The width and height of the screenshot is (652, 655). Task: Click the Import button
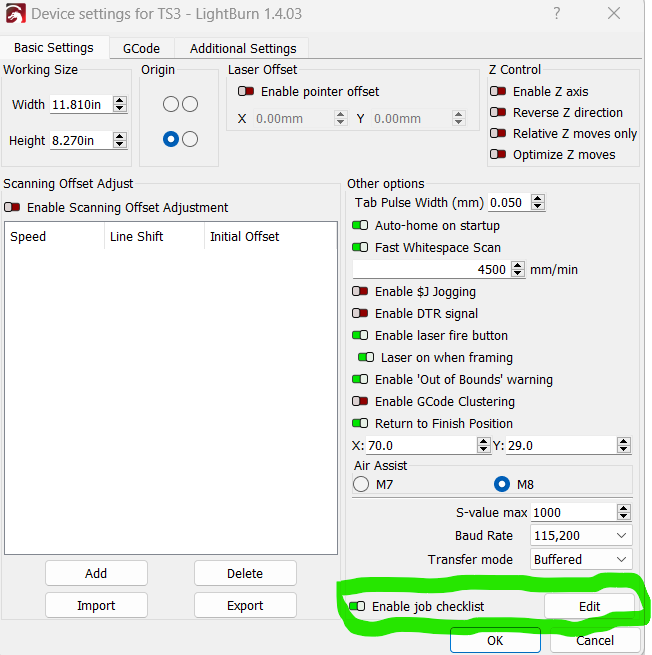coord(96,605)
